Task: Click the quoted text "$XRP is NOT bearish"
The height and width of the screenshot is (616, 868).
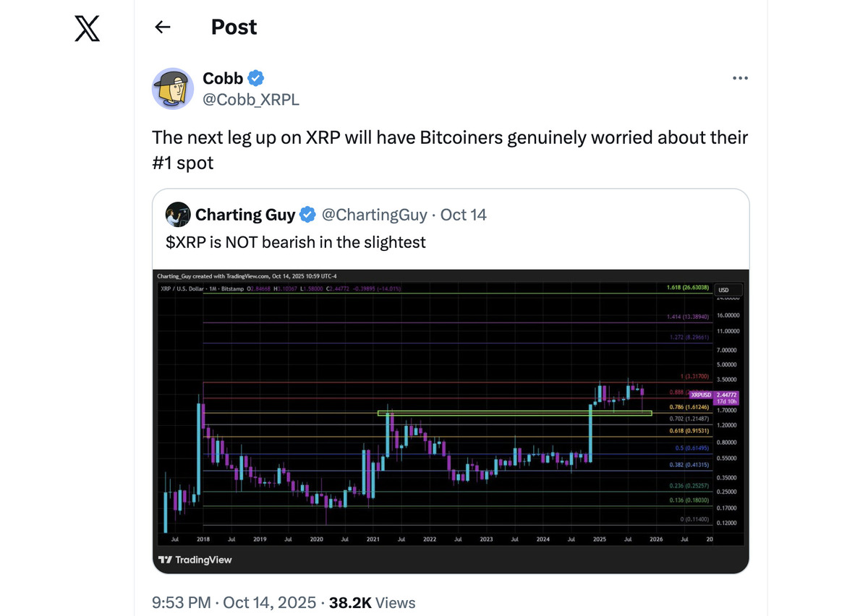Action: tap(296, 242)
